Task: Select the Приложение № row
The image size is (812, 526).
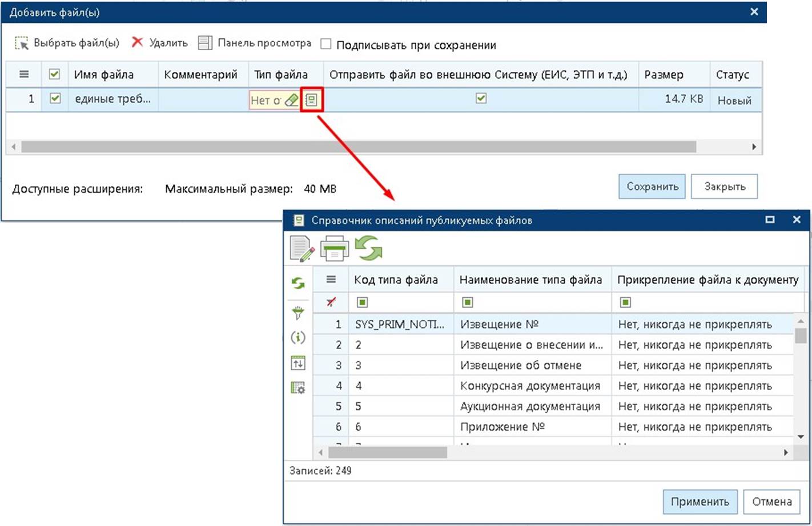Action: coord(553,427)
